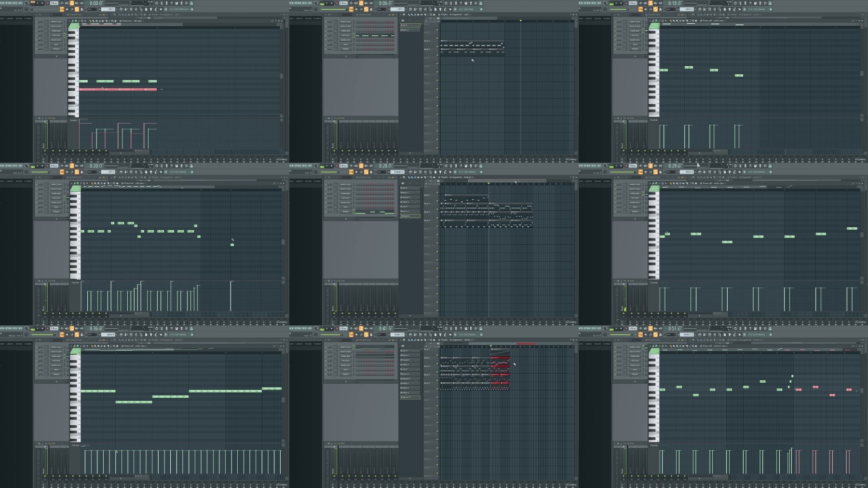Mute the celli spicc channel in the 0:00 channel rack
Viewport: 868px width, 488px height.
[x=37, y=35]
